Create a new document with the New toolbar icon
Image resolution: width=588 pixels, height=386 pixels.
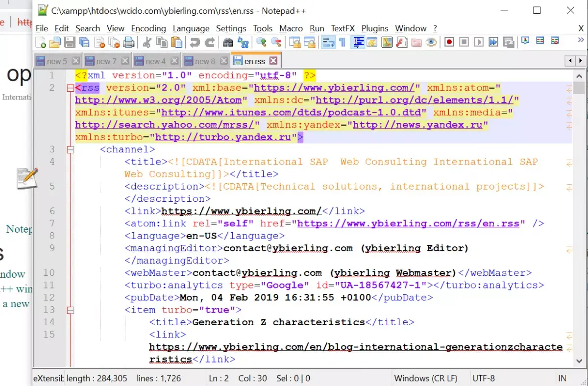pos(41,43)
